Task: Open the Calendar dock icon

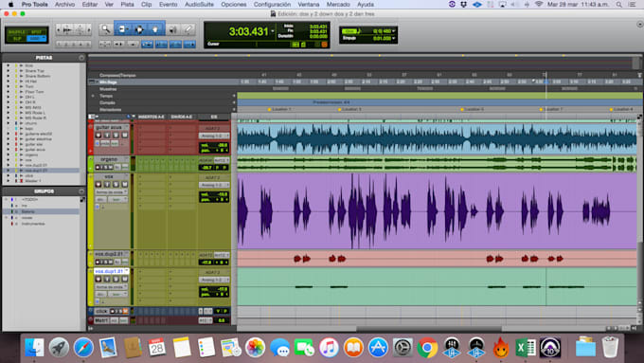Action: click(157, 348)
